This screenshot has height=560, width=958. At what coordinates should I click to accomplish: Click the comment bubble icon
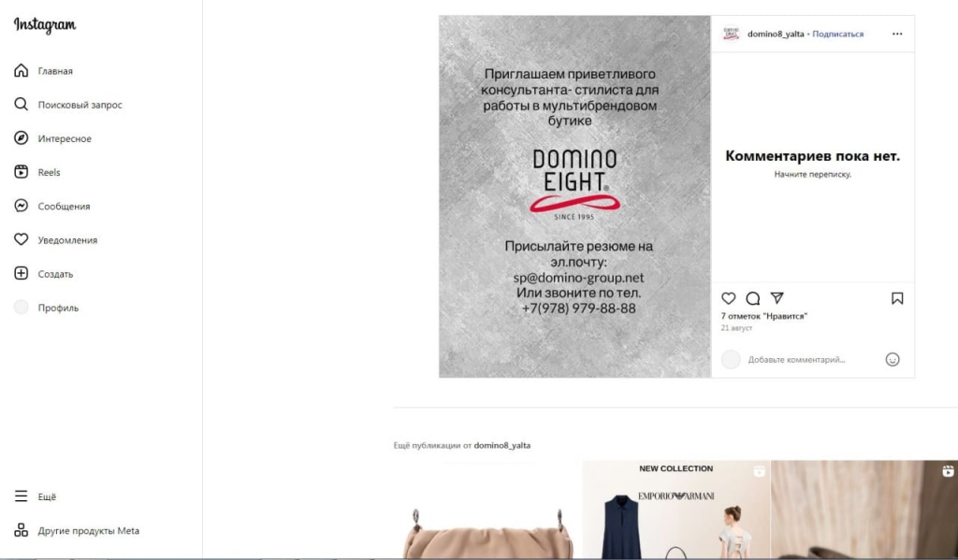tap(753, 298)
